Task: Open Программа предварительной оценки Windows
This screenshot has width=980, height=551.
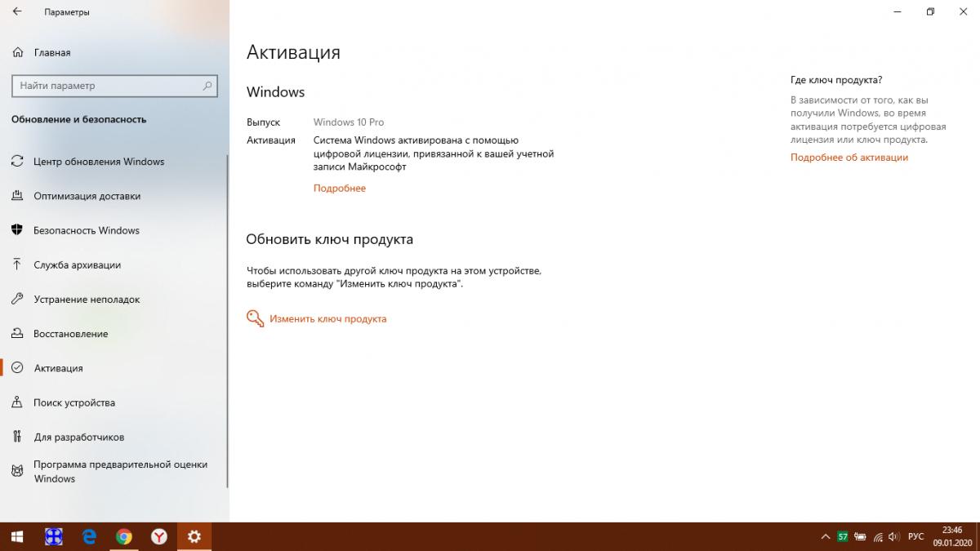Action: click(x=119, y=472)
